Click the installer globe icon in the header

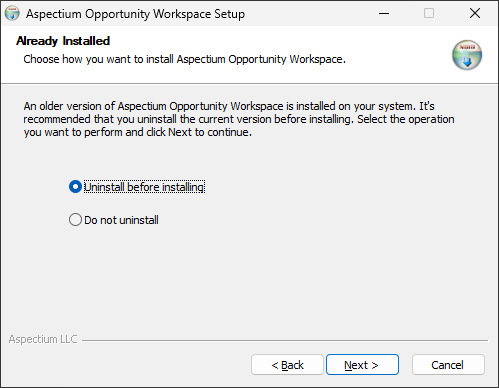[467, 55]
